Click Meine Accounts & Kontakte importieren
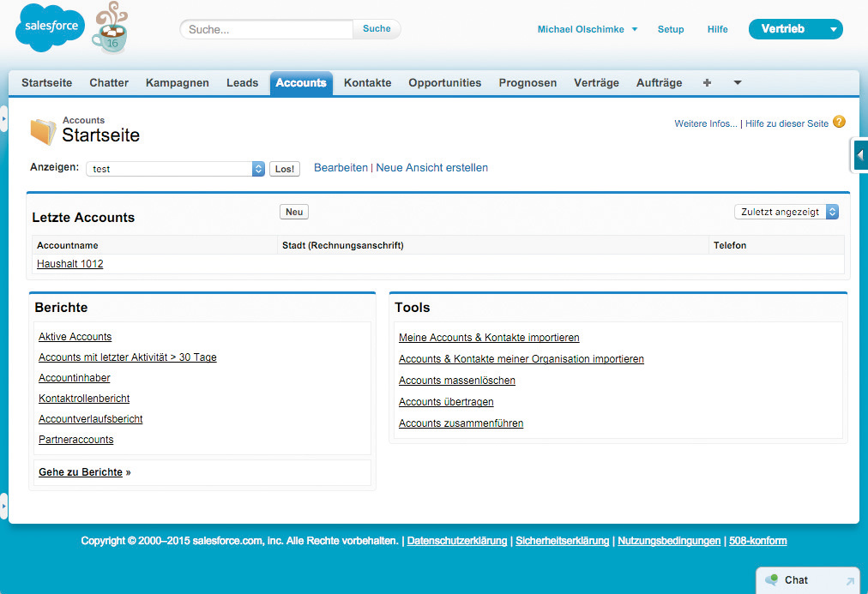This screenshot has height=594, width=868. tap(489, 338)
